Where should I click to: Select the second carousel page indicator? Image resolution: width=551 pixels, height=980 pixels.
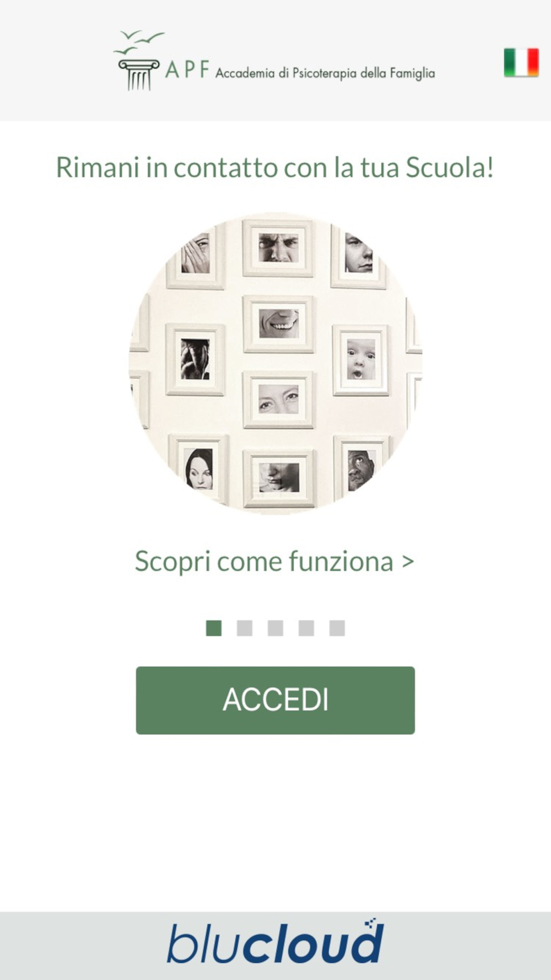pyautogui.click(x=245, y=628)
